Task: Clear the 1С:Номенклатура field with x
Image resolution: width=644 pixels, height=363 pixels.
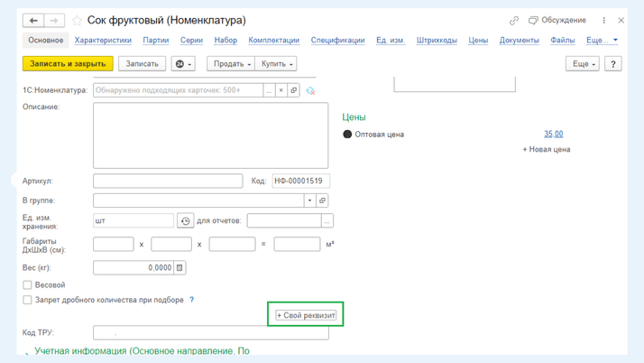Action: 281,90
